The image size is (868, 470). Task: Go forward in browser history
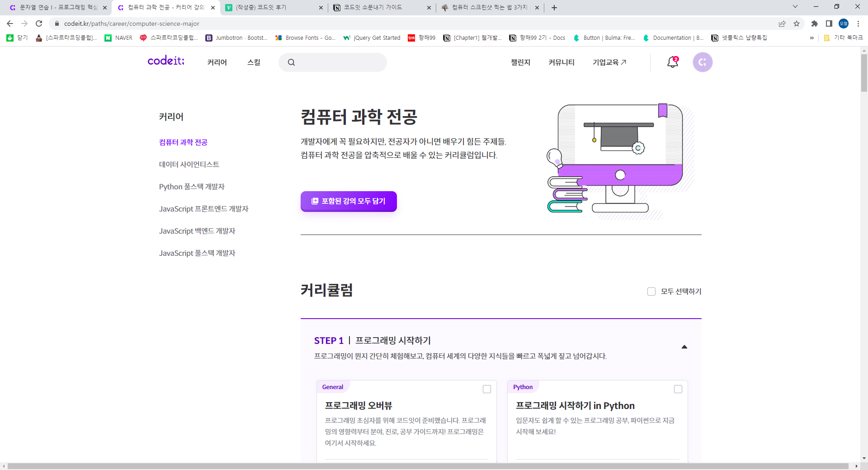[24, 23]
